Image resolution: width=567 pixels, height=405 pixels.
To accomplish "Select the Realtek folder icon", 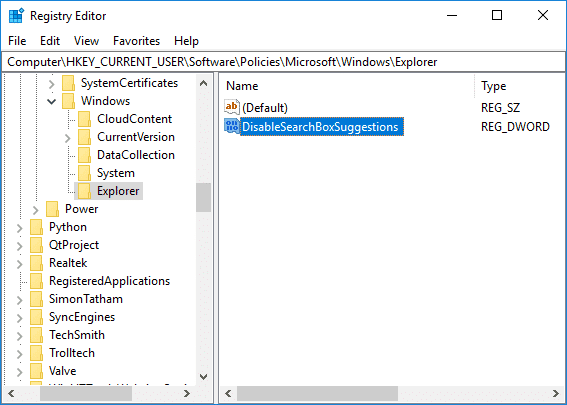I will (x=37, y=263).
